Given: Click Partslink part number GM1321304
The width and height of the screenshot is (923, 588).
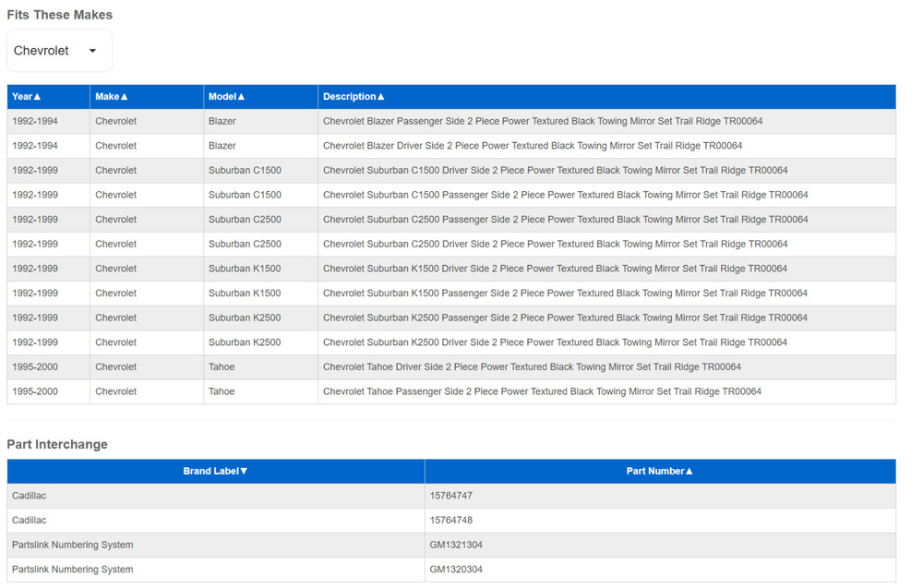Looking at the screenshot, I should (x=456, y=546).
